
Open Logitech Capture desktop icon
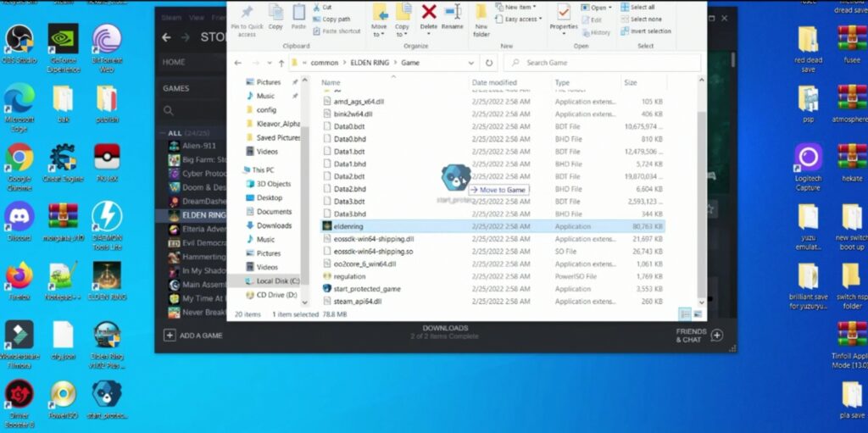click(808, 167)
